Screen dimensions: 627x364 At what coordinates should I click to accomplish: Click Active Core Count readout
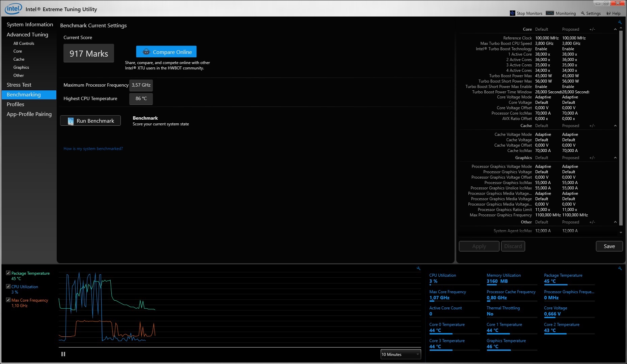[x=454, y=311]
